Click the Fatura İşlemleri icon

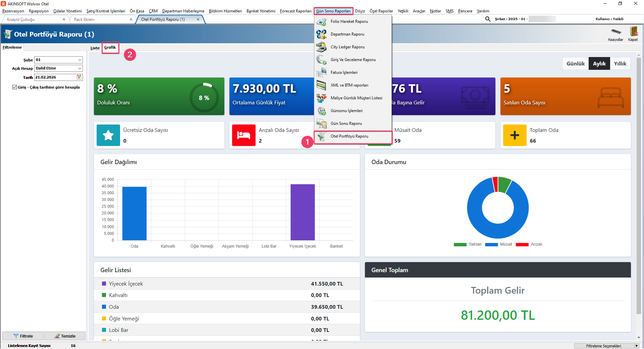click(321, 72)
